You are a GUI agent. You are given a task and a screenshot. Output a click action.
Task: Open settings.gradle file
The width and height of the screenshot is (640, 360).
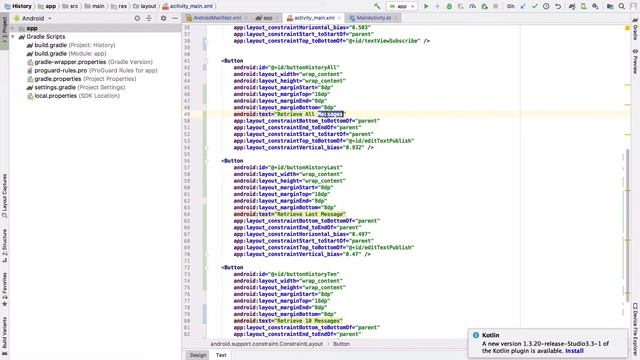(76, 87)
